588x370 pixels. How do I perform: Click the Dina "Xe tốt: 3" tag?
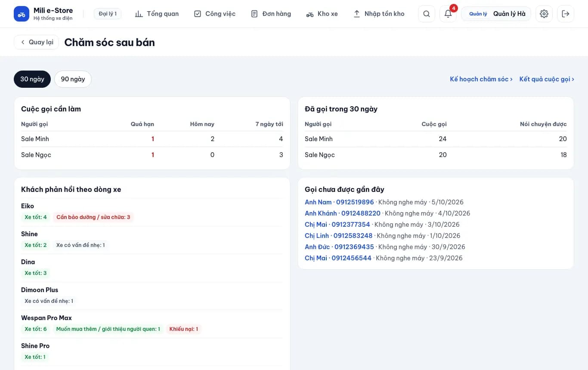(x=36, y=273)
